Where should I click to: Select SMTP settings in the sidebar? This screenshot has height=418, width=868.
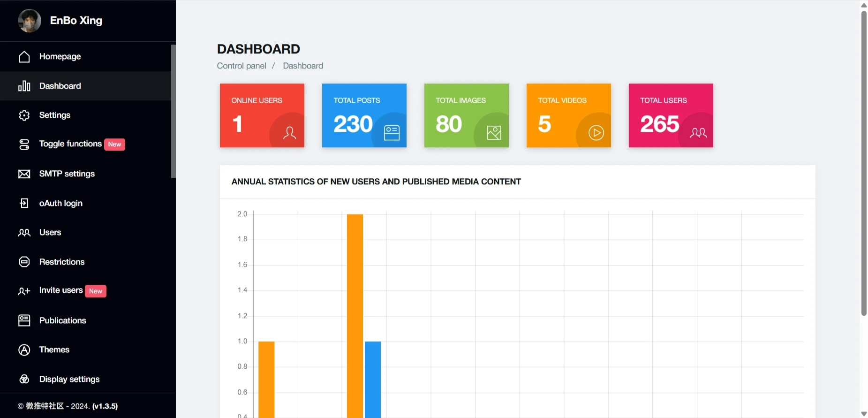pyautogui.click(x=67, y=174)
